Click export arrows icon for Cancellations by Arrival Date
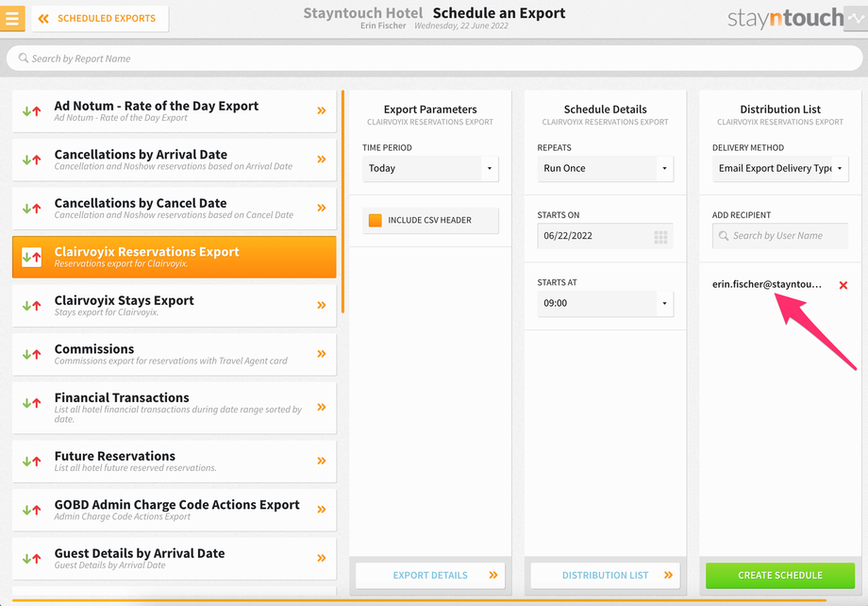 (31, 160)
